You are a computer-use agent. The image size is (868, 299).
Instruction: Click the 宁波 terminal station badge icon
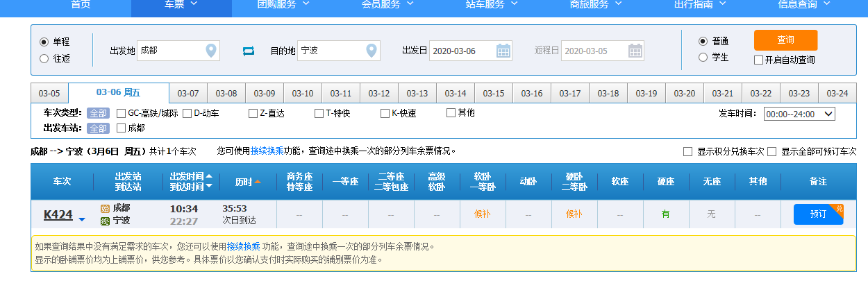106,221
